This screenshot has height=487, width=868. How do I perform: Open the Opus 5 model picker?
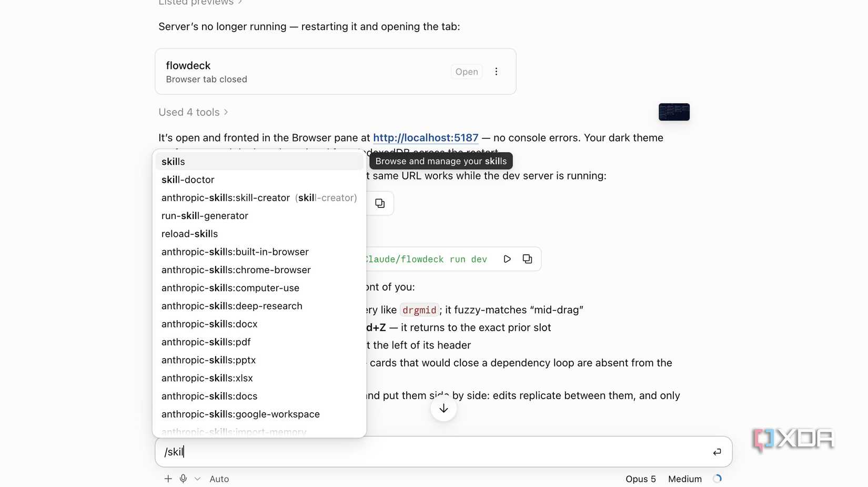click(x=641, y=479)
